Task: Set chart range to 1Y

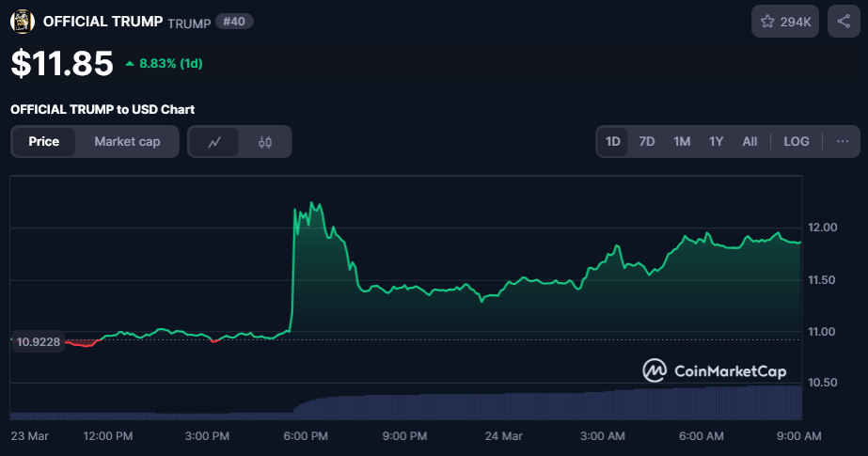Action: tap(717, 142)
